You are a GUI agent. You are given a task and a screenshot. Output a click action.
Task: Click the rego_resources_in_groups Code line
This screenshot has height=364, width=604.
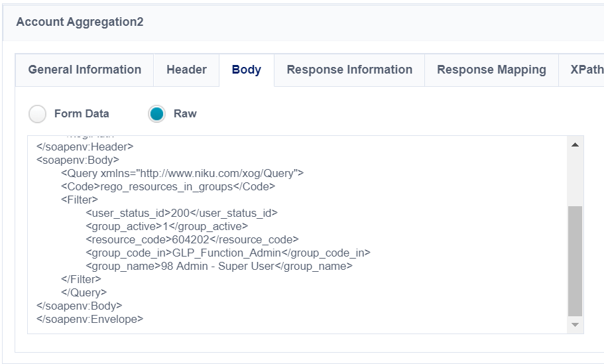(168, 186)
